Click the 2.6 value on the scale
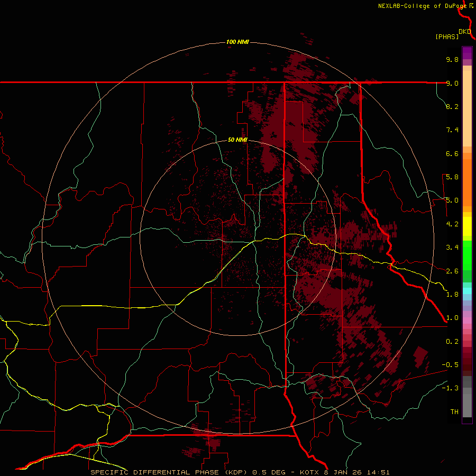This screenshot has height=476, width=476. (x=452, y=271)
